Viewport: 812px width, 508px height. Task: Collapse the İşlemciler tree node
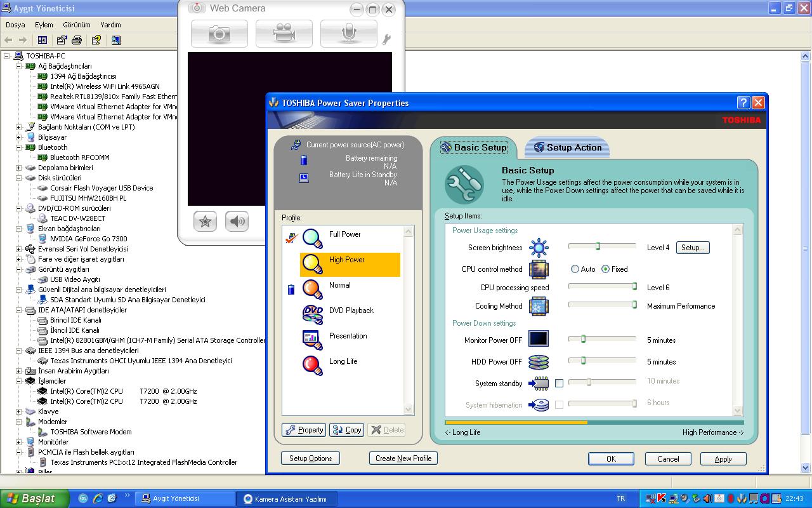click(x=19, y=381)
